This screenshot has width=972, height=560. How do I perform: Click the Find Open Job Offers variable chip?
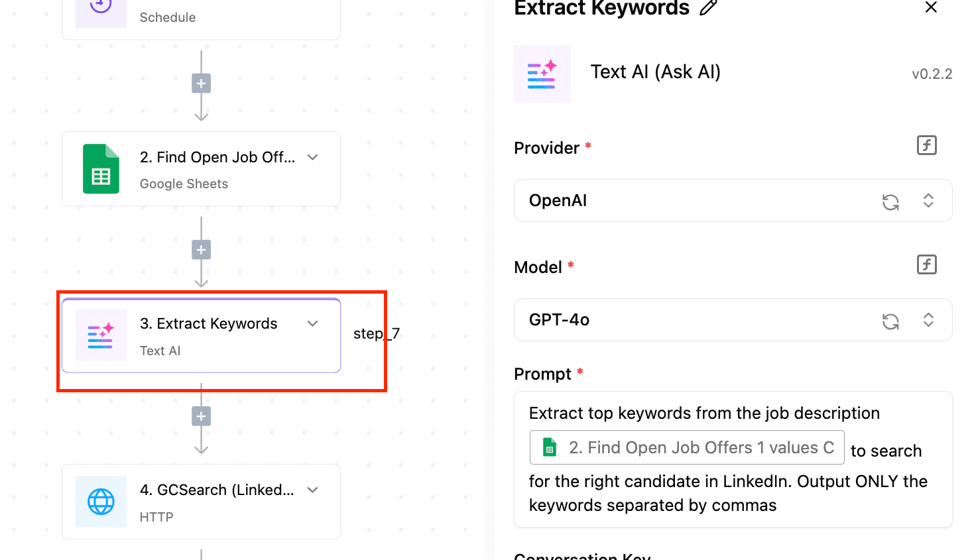click(x=686, y=447)
